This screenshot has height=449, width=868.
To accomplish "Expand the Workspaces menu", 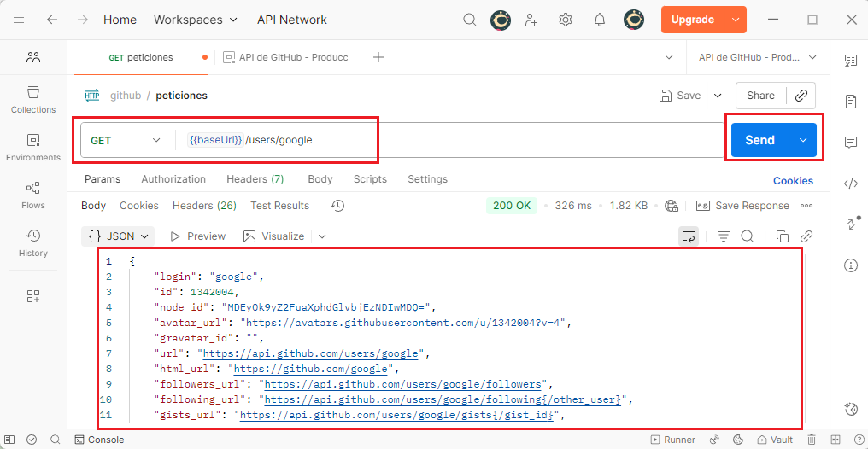I will pyautogui.click(x=187, y=20).
